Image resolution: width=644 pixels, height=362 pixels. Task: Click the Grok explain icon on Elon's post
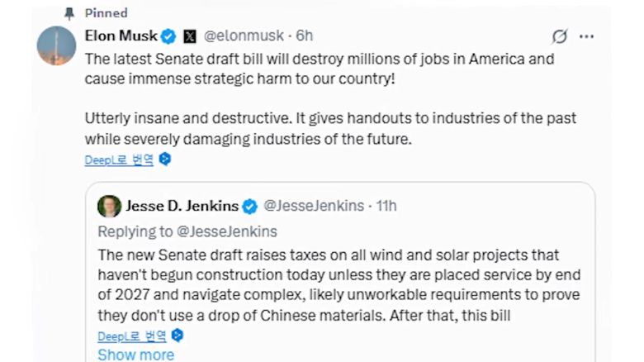pyautogui.click(x=560, y=36)
